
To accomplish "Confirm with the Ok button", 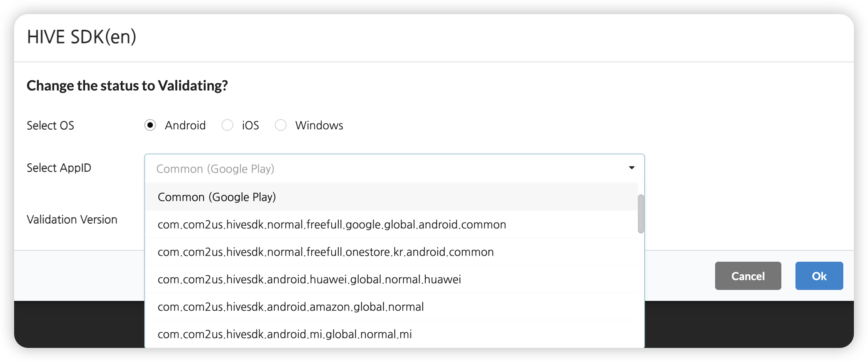I will click(819, 276).
